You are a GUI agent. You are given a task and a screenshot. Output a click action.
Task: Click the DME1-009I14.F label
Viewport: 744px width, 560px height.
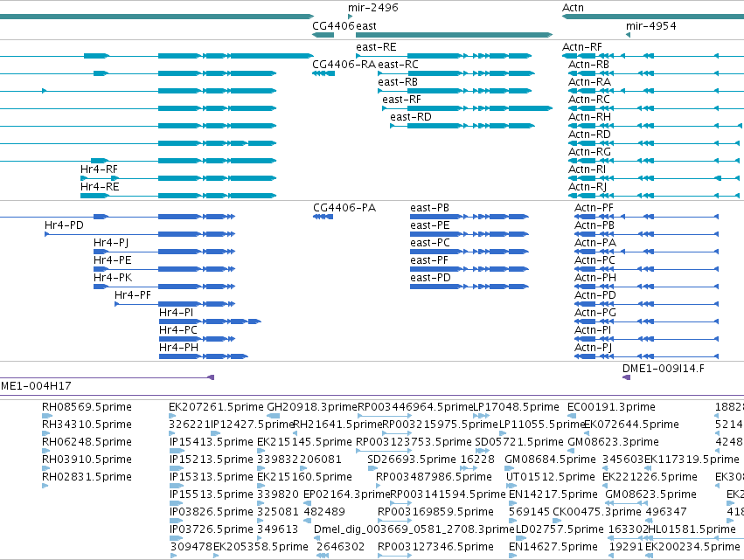(x=664, y=369)
